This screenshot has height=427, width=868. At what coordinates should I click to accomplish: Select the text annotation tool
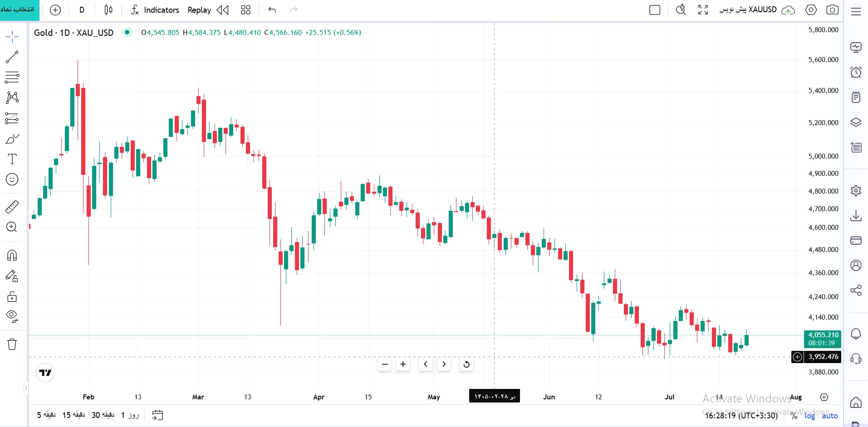pyautogui.click(x=12, y=159)
